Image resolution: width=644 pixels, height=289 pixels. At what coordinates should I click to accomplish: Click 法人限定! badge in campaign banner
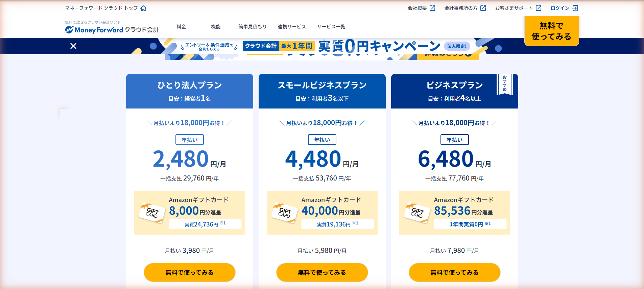click(x=457, y=46)
